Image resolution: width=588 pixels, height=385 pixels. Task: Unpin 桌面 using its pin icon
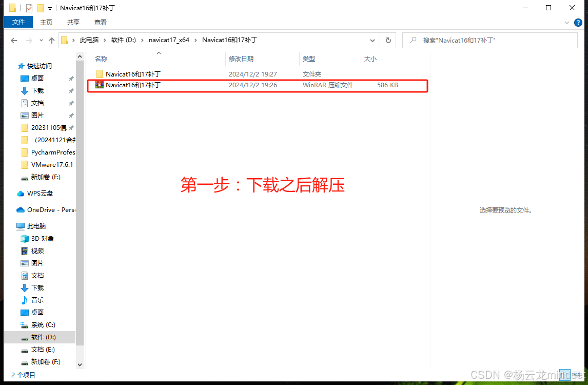tap(71, 79)
